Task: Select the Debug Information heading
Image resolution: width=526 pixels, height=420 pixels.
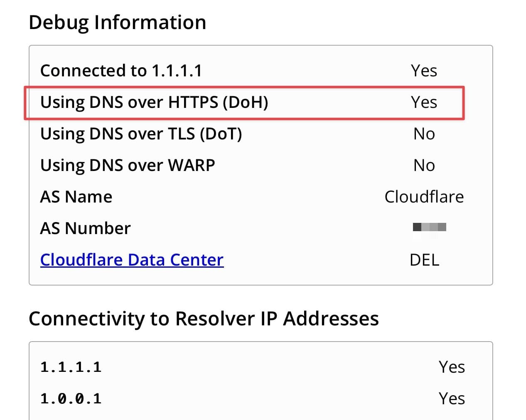Action: [x=118, y=22]
